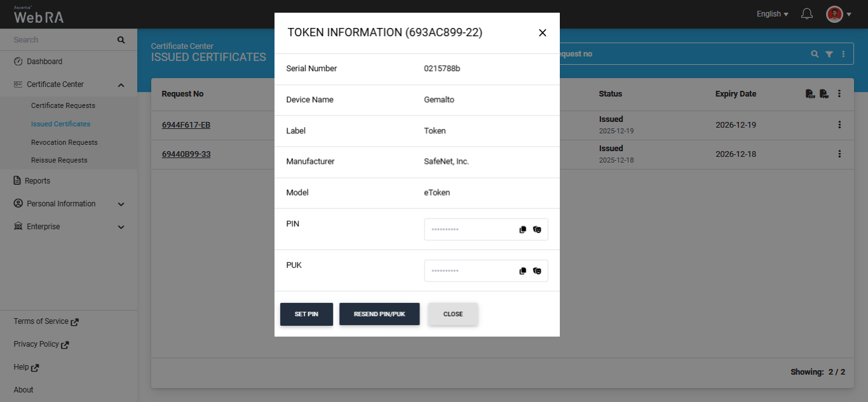The width and height of the screenshot is (868, 402).
Task: Expand the Enterprise sidebar menu
Action: [x=121, y=227]
